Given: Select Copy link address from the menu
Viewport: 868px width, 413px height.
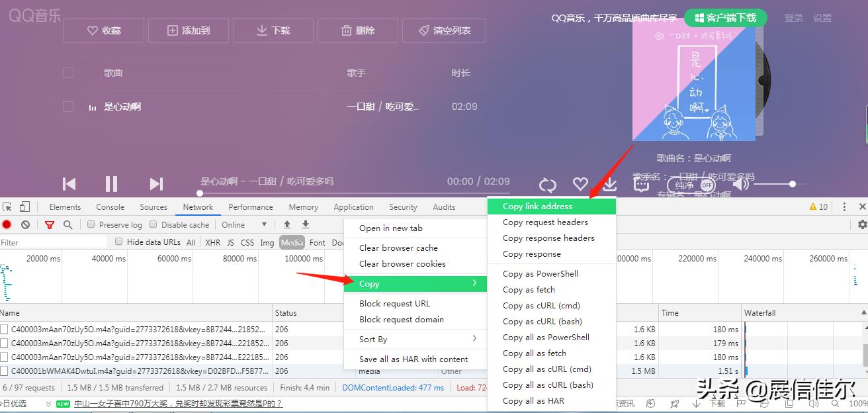Looking at the screenshot, I should tap(536, 206).
